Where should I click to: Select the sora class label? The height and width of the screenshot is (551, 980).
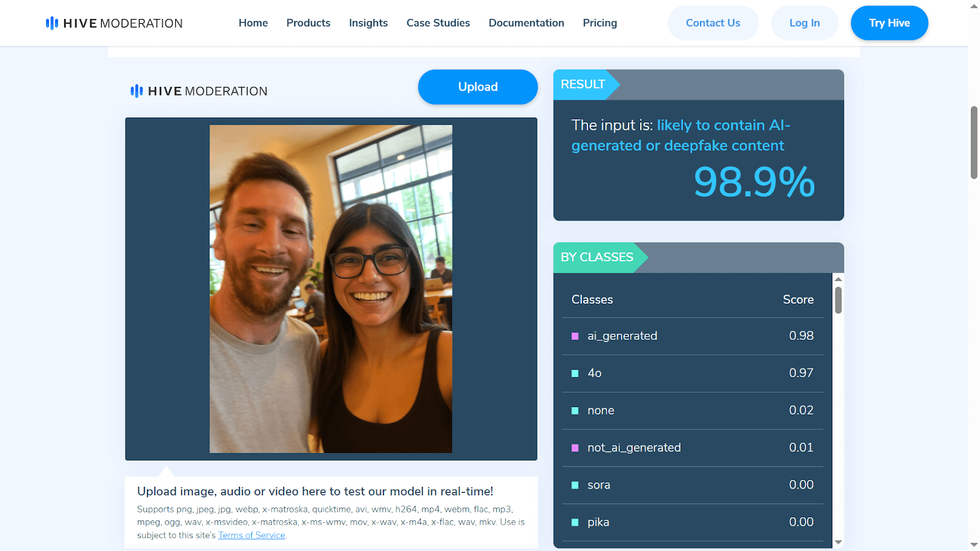point(598,485)
